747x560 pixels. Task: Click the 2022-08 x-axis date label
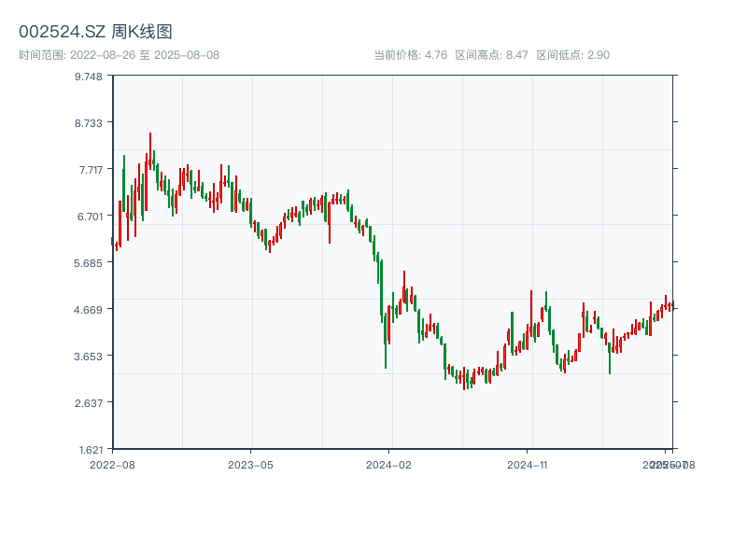pos(112,464)
